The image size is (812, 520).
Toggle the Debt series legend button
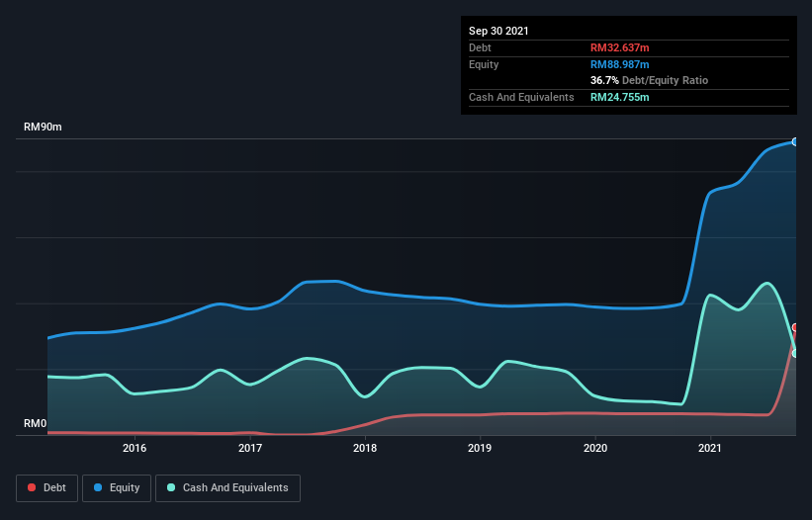(x=46, y=488)
